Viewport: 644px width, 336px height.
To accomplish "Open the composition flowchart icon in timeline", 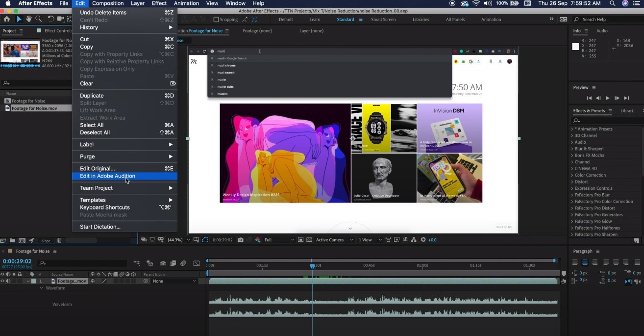I will coord(137,263).
